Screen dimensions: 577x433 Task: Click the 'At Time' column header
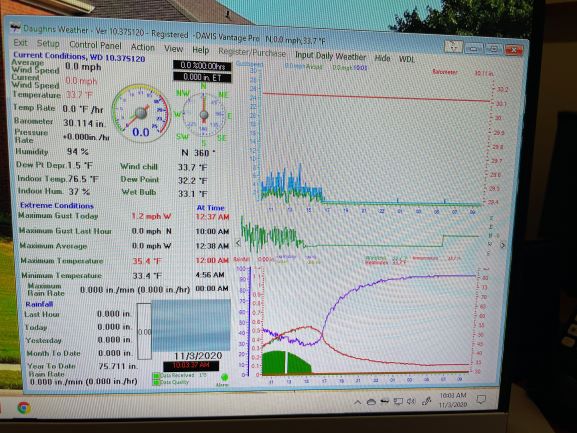click(210, 207)
